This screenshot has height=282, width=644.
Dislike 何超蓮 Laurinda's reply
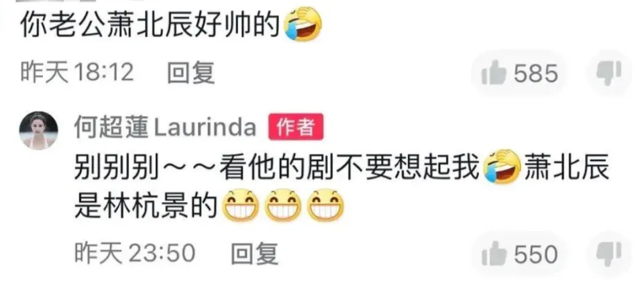pyautogui.click(x=609, y=253)
